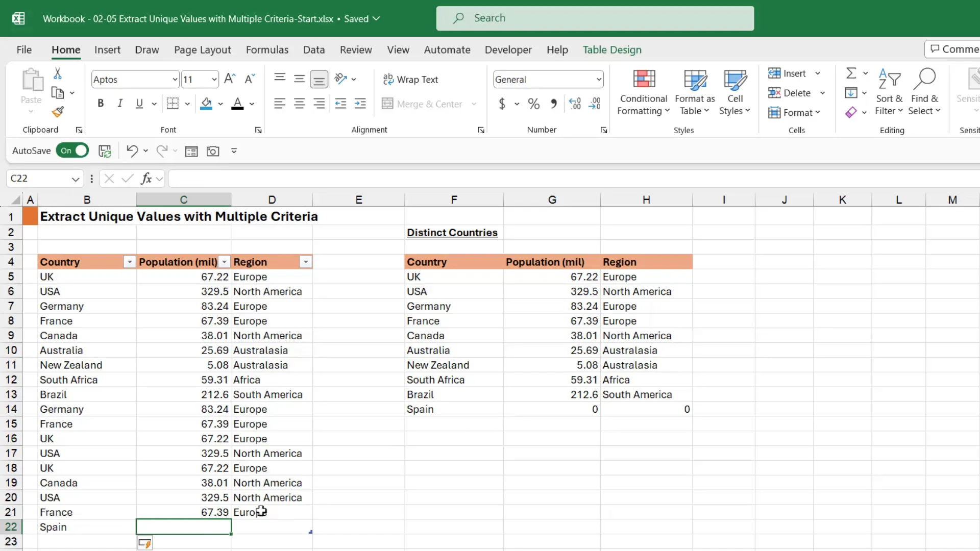Image resolution: width=980 pixels, height=551 pixels.
Task: Open the File tab
Action: click(24, 49)
